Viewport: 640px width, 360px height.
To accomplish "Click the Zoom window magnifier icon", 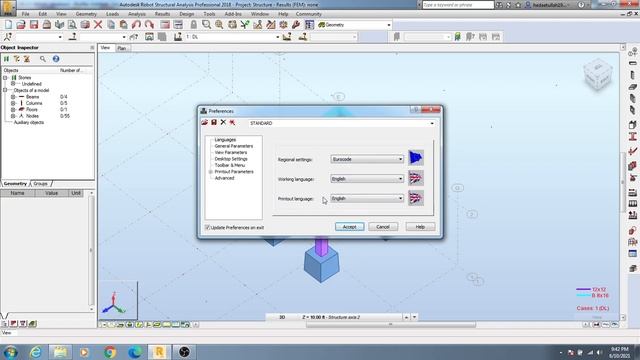I will 207,25.
